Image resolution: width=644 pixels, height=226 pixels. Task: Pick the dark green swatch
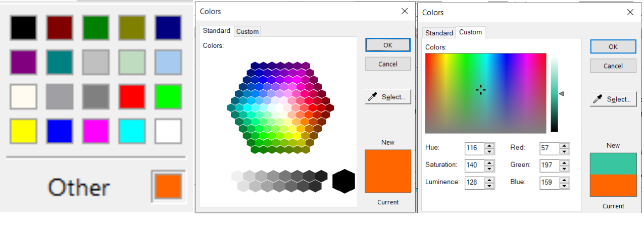tap(96, 28)
